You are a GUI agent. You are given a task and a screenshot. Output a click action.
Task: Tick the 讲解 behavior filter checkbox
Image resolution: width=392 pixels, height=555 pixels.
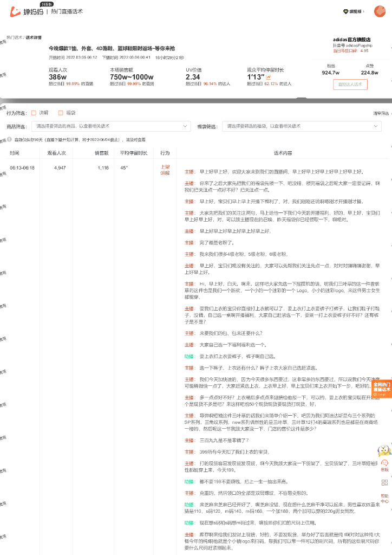pos(34,113)
